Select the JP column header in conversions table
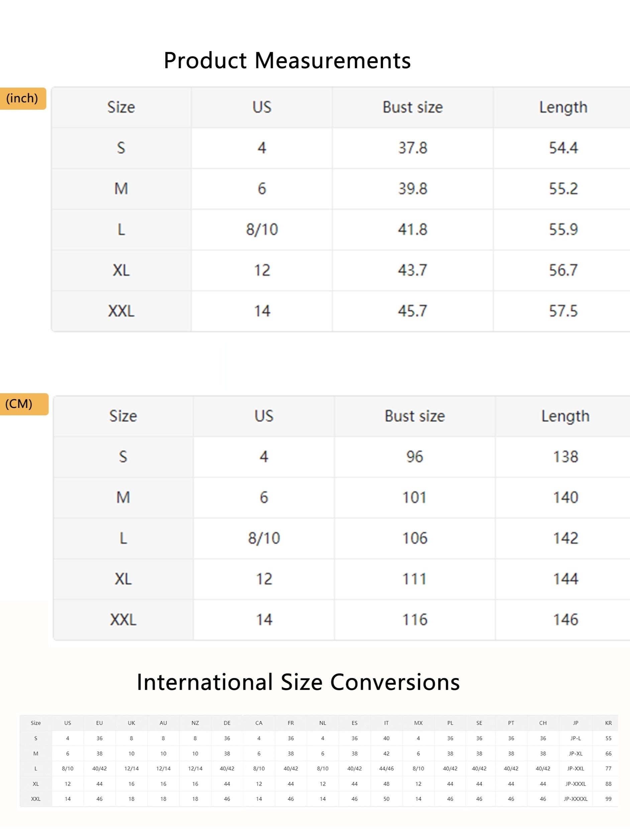The image size is (630, 840). pos(576,723)
